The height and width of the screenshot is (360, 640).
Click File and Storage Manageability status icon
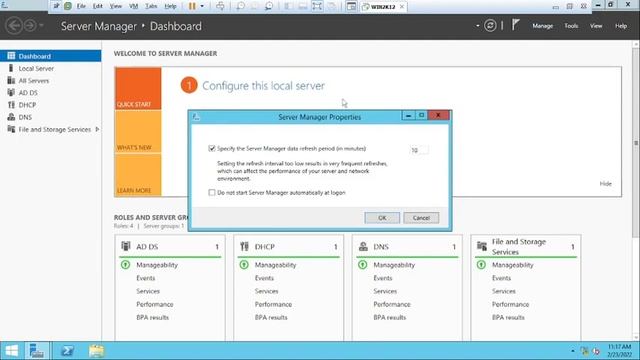click(x=481, y=265)
